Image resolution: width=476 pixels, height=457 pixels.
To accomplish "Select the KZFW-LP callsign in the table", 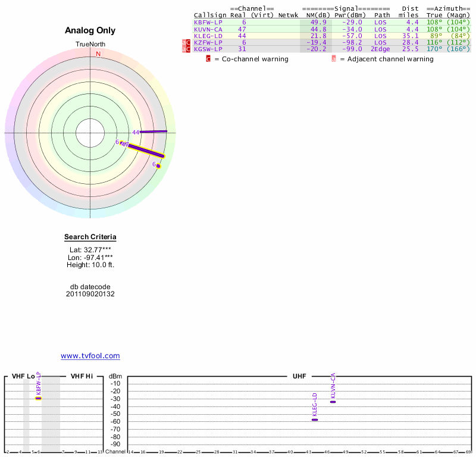I will point(208,42).
